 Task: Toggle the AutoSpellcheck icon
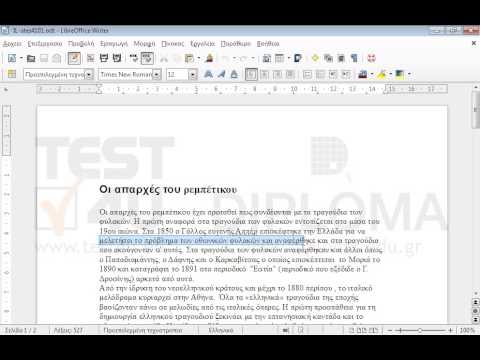[x=147, y=59]
